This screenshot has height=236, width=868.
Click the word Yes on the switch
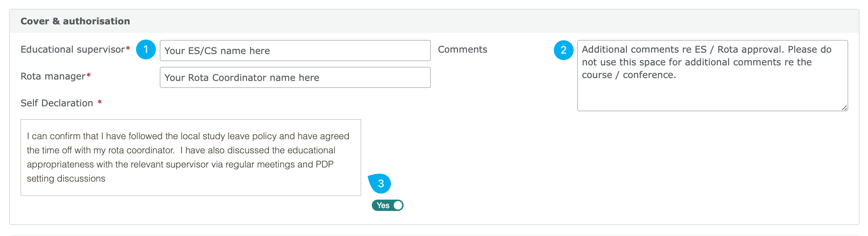coord(383,205)
